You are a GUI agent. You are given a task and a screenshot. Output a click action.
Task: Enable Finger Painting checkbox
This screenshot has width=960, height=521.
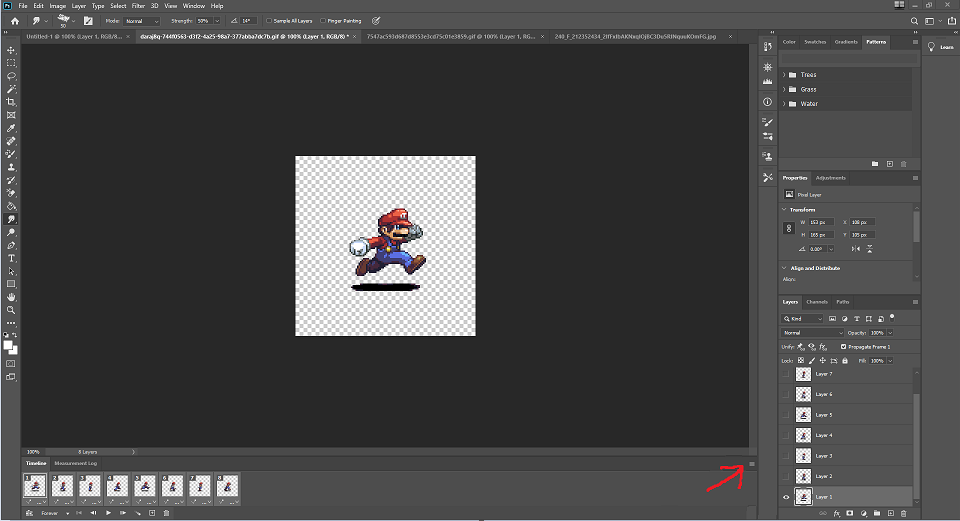click(323, 21)
